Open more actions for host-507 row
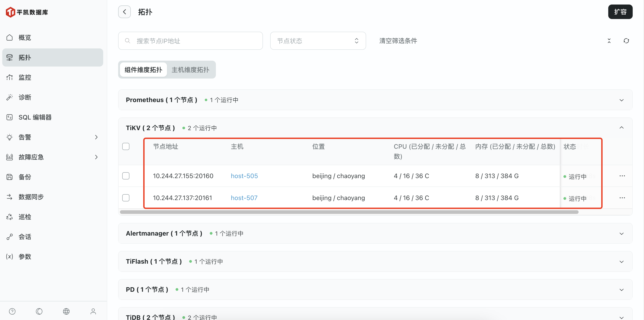644x320 pixels. 622,198
